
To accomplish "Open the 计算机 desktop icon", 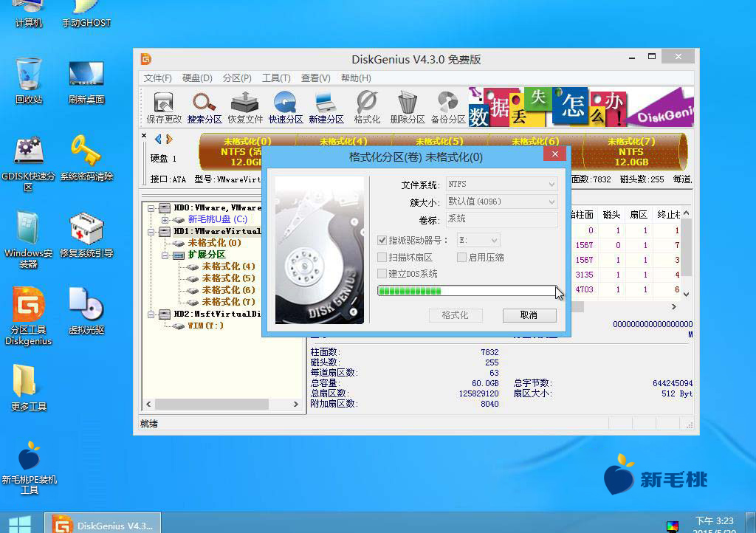I will coord(29,15).
